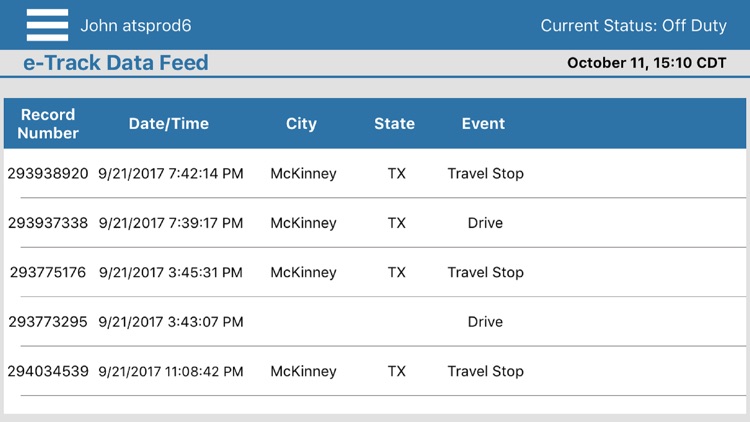Image resolution: width=750 pixels, height=422 pixels.
Task: Click the Drive event at 7:39:17 PM
Action: [485, 223]
